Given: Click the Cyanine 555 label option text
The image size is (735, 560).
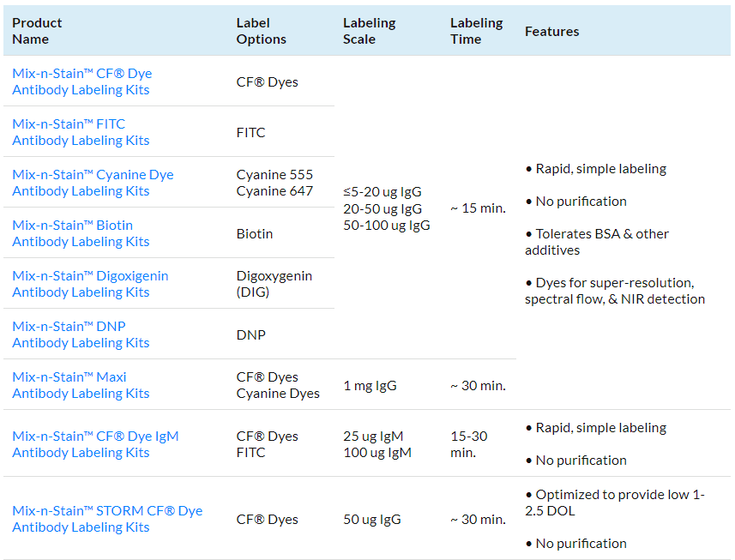Looking at the screenshot, I should point(274,175).
